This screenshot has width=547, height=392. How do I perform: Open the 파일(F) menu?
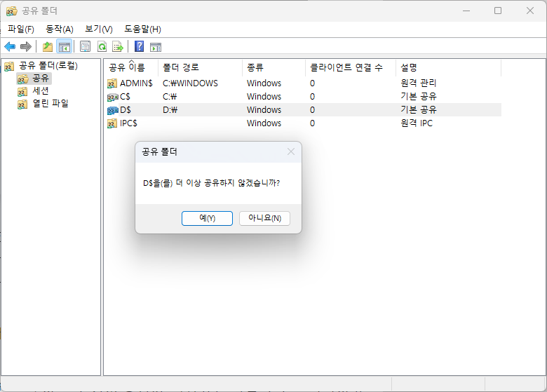pos(21,29)
